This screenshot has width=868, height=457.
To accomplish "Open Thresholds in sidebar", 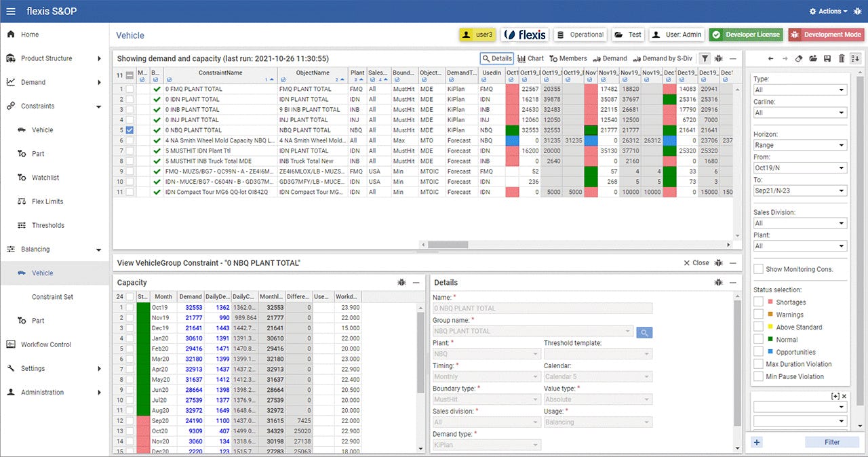I will pos(47,225).
